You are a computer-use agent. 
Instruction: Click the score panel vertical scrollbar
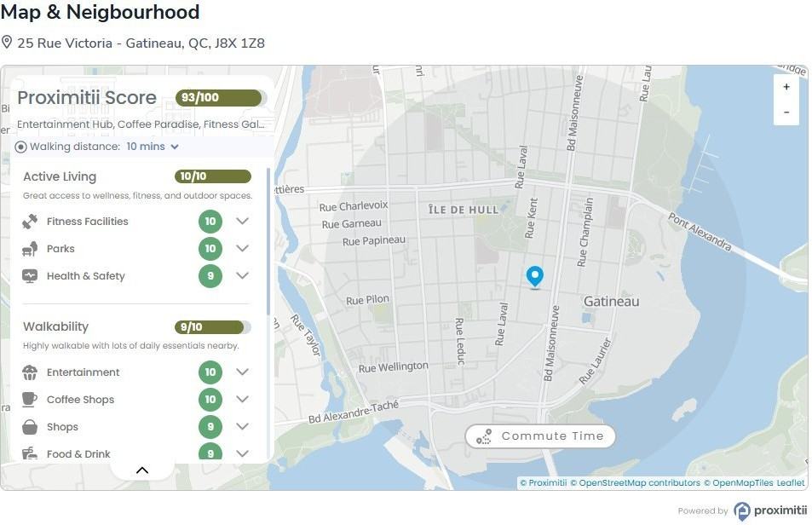click(268, 242)
